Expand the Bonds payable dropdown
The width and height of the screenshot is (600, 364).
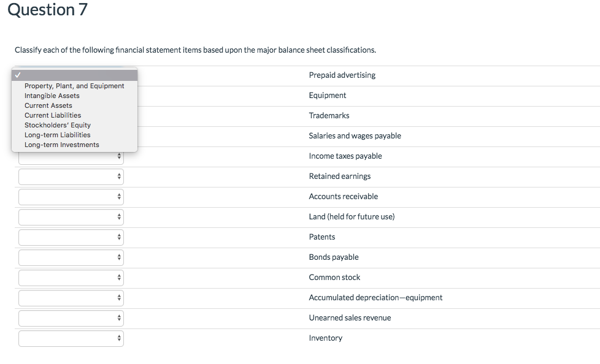pos(71,258)
